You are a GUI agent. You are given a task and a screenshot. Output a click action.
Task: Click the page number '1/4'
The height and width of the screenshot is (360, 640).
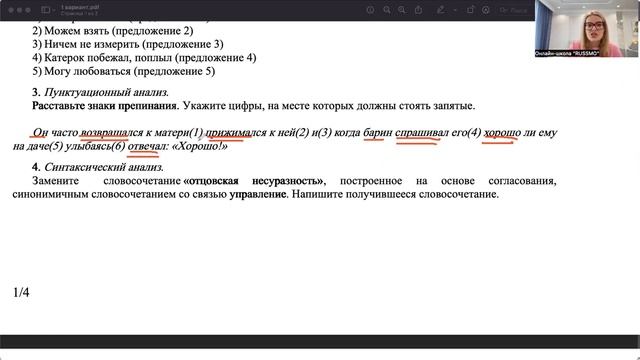pyautogui.click(x=21, y=292)
